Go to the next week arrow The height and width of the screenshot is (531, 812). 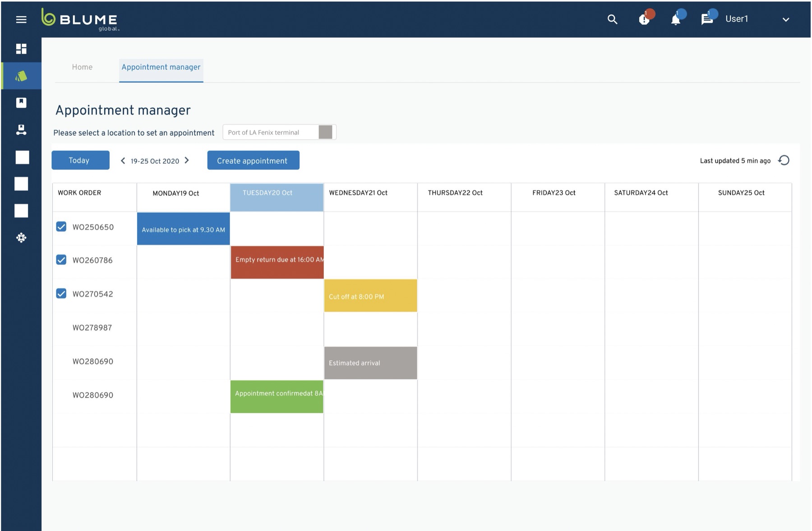point(187,161)
